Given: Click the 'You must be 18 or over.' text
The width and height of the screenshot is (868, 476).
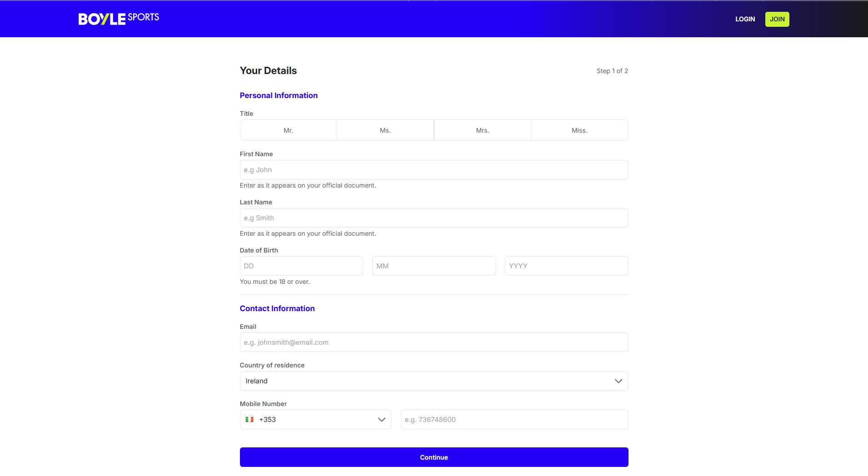Looking at the screenshot, I should (275, 282).
